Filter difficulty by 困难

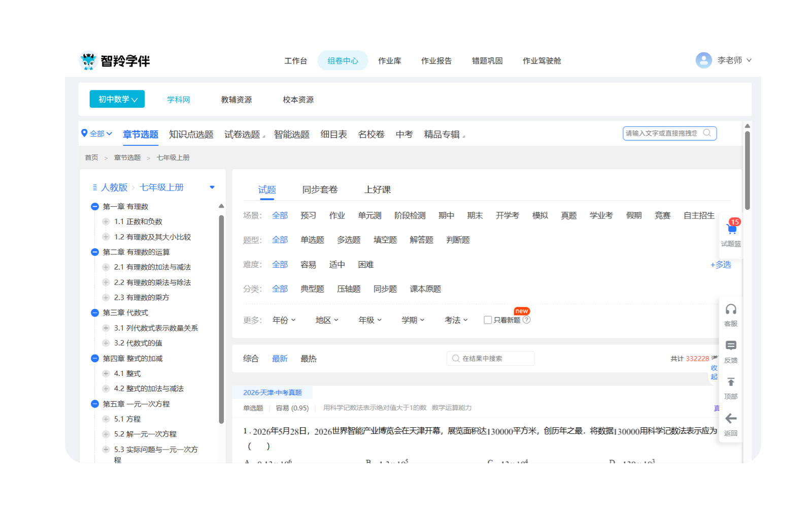click(x=366, y=265)
